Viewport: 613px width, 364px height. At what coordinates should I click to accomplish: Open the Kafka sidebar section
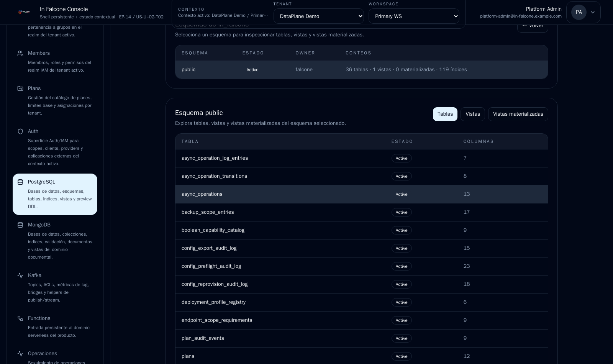coord(55,288)
